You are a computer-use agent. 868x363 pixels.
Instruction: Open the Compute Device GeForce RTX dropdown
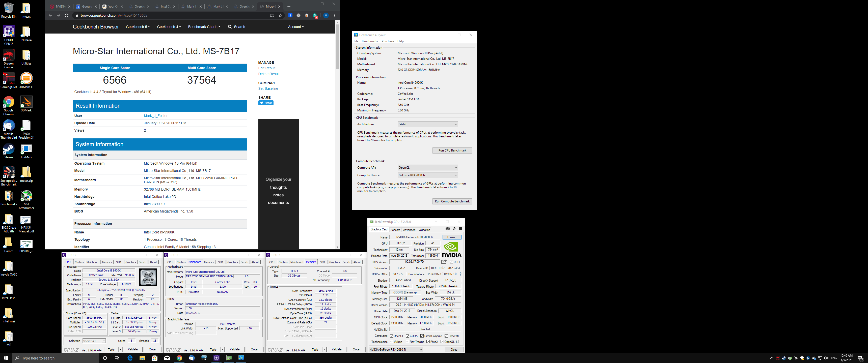pyautogui.click(x=428, y=175)
